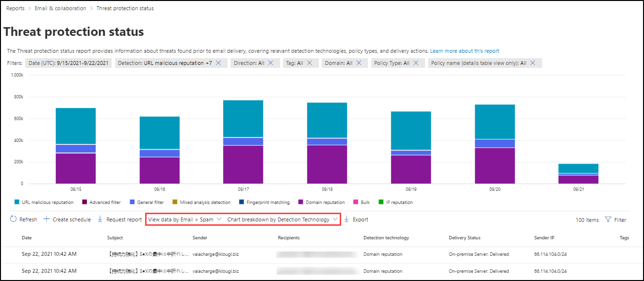Viewport: 644px width, 281px height.
Task: Click the Export icon
Action: coord(346,219)
